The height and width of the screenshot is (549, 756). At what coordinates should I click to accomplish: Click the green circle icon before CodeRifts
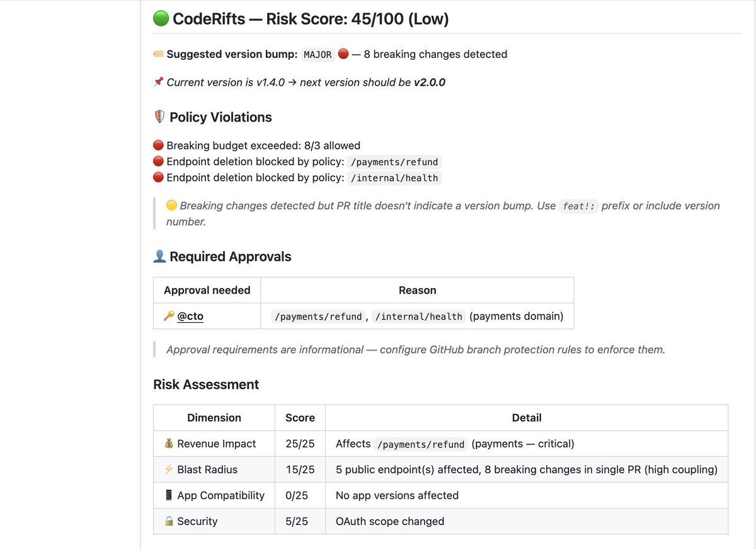(161, 19)
